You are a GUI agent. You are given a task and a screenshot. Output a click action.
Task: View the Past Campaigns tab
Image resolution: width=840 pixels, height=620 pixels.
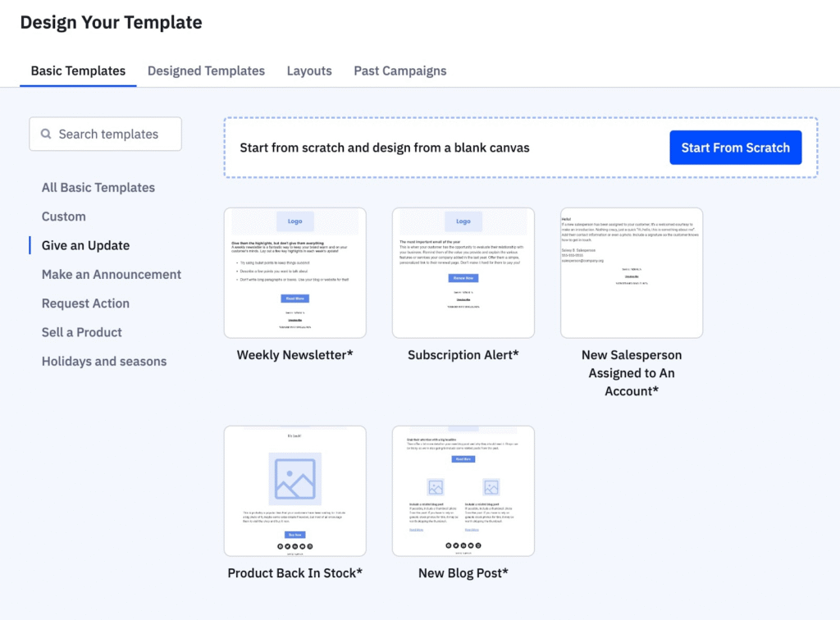coord(399,71)
